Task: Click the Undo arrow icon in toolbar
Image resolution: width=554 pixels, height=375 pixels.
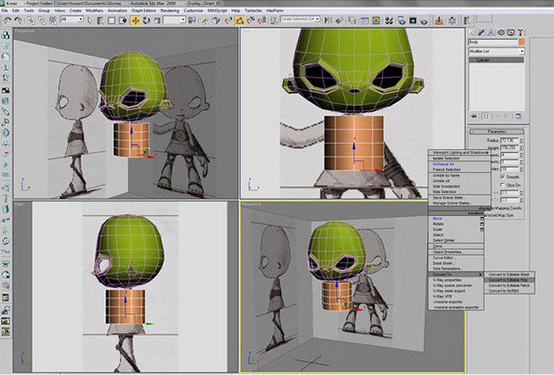Action: [x=7, y=20]
